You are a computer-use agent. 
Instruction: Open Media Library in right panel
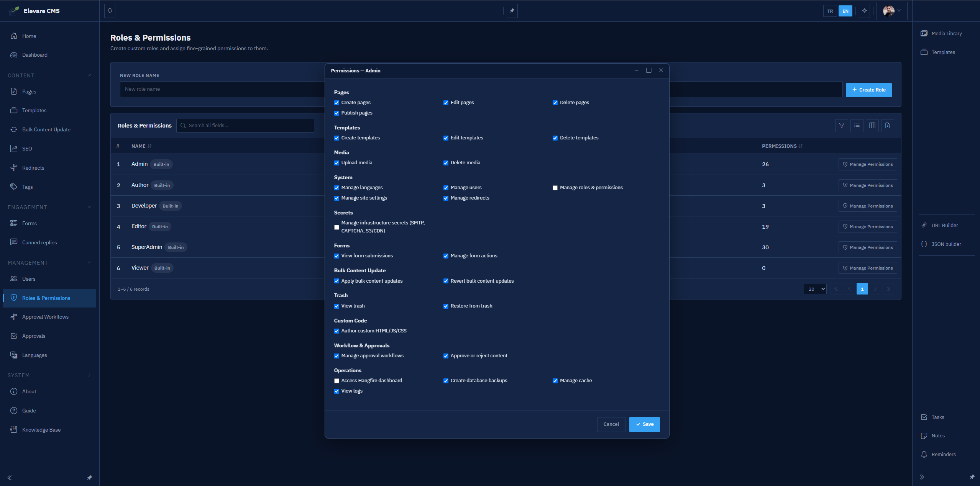click(x=941, y=33)
